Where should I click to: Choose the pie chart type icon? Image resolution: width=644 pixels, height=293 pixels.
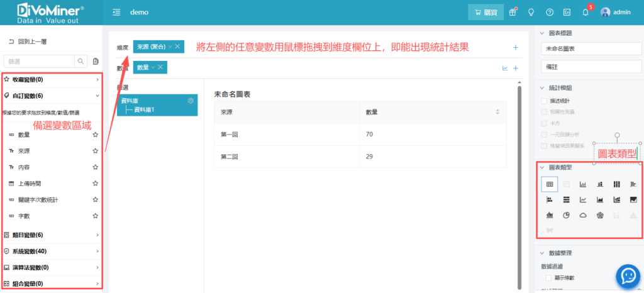566,216
